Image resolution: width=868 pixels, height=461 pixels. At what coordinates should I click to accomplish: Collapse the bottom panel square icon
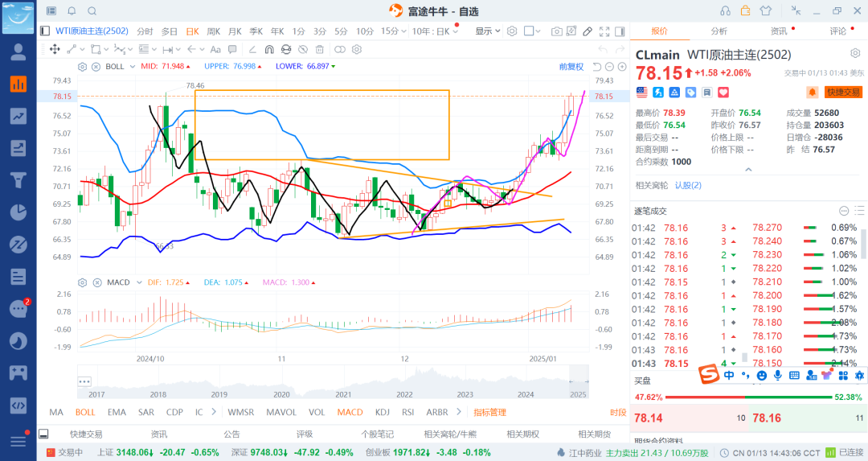[43, 434]
